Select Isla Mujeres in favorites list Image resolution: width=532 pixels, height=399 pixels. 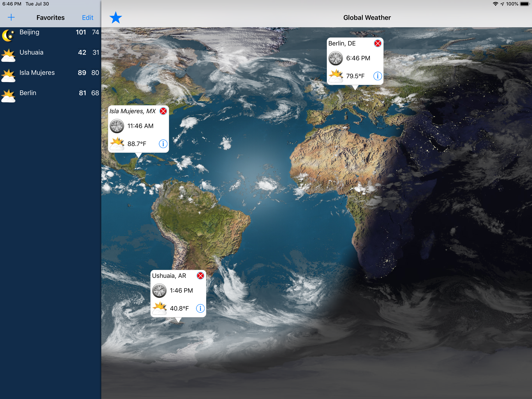pyautogui.click(x=37, y=73)
